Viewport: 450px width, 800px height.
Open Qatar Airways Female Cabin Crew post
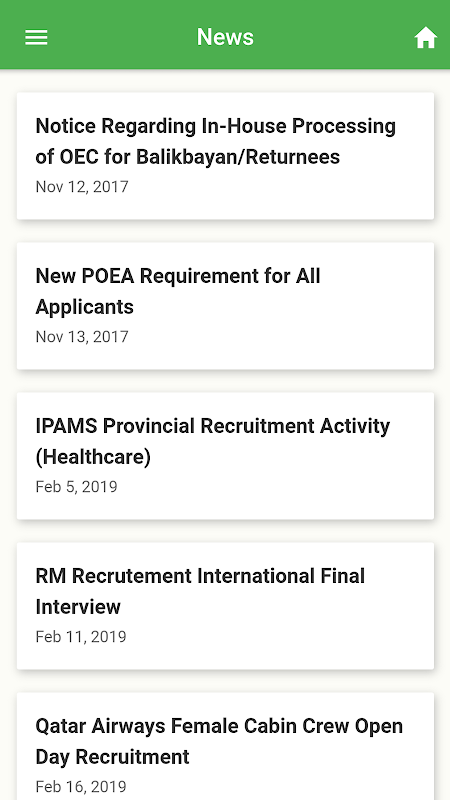click(x=226, y=746)
